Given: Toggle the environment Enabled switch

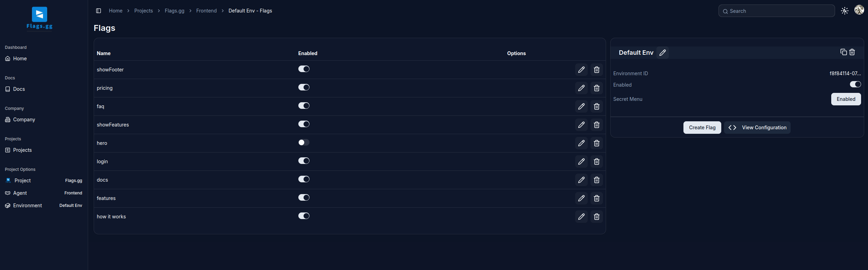Looking at the screenshot, I should (x=856, y=84).
